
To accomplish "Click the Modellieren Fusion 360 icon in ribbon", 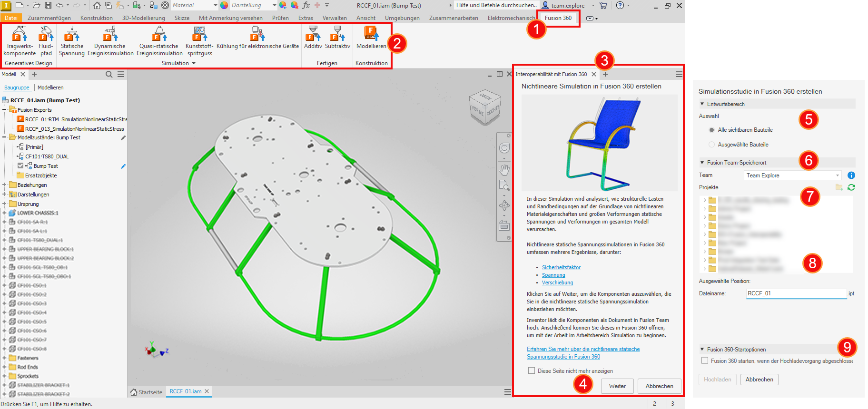I will pyautogui.click(x=371, y=38).
